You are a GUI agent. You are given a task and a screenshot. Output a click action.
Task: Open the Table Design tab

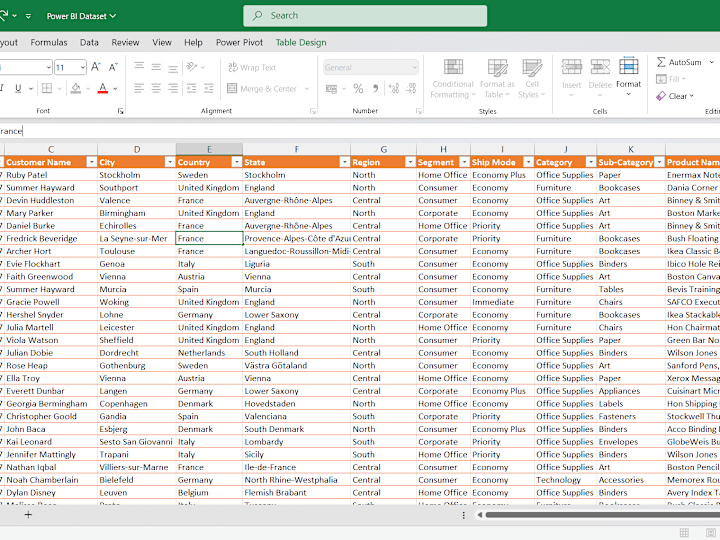[x=301, y=42]
